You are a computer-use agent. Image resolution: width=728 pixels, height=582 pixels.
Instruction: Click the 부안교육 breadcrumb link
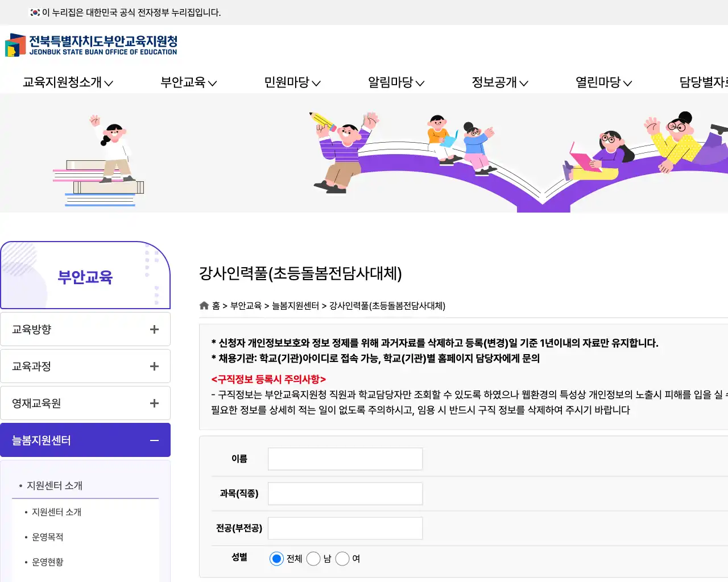click(x=246, y=306)
